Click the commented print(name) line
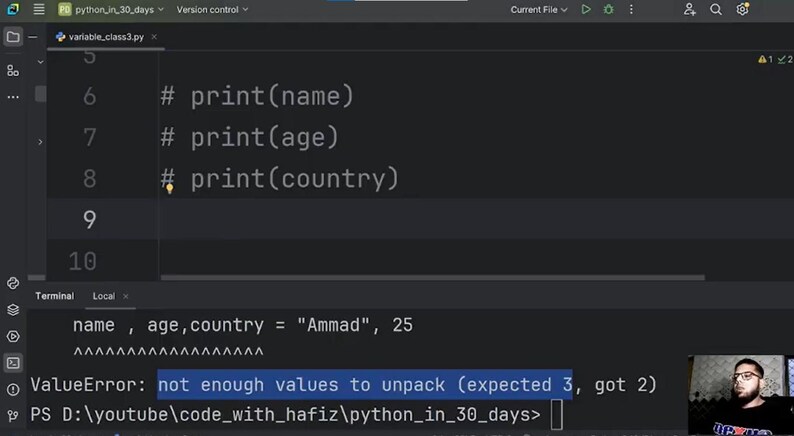Screen dimensions: 794x436 point(257,96)
